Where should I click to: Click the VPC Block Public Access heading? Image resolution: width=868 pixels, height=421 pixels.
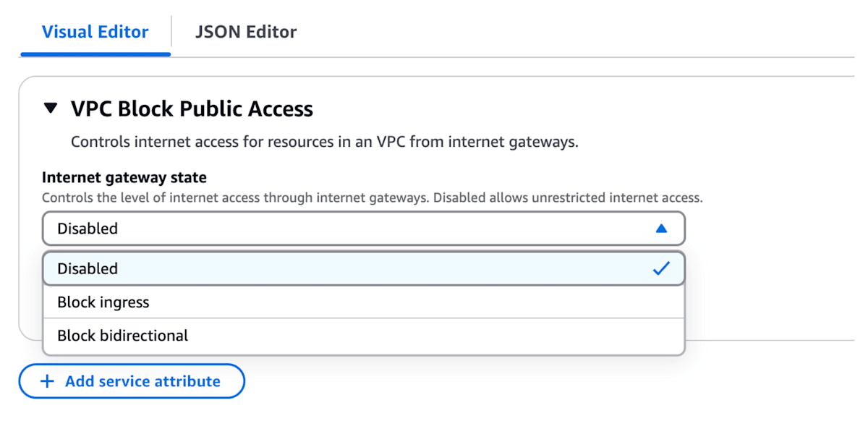click(x=190, y=109)
